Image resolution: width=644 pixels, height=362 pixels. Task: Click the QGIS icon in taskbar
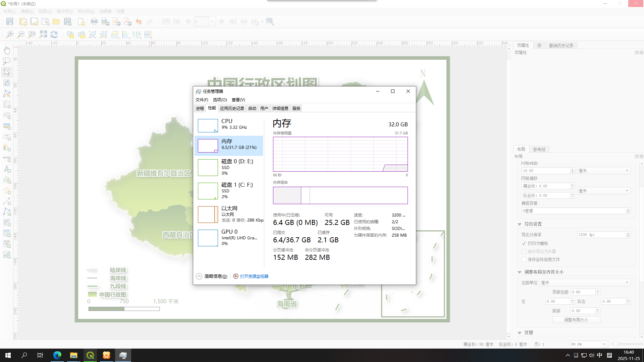90,355
